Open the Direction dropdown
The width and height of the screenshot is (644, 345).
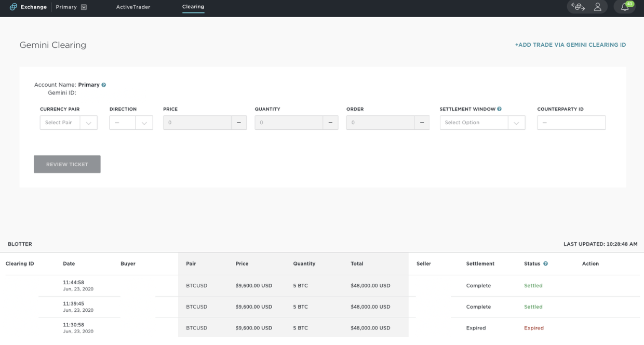(131, 123)
